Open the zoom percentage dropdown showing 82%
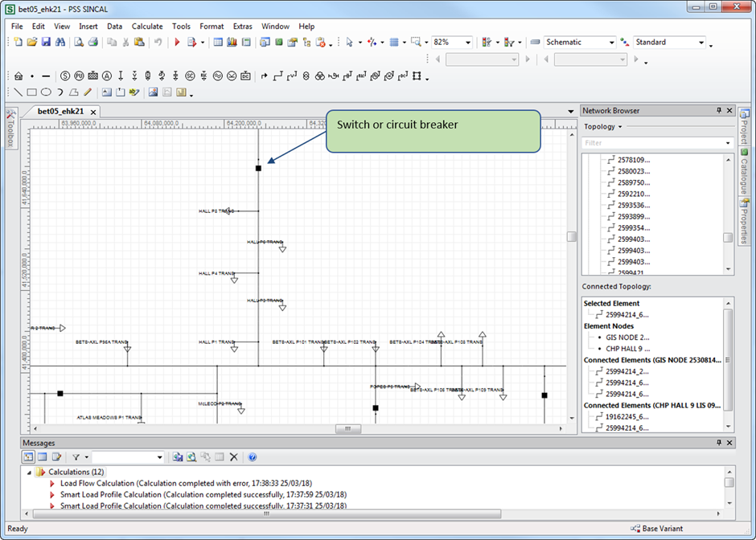The height and width of the screenshot is (540, 756). [x=467, y=42]
